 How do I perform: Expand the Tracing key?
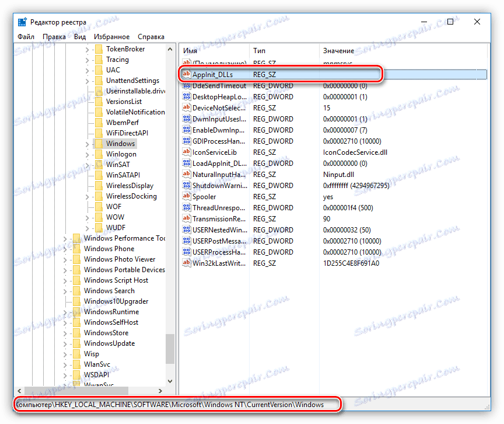tap(87, 60)
